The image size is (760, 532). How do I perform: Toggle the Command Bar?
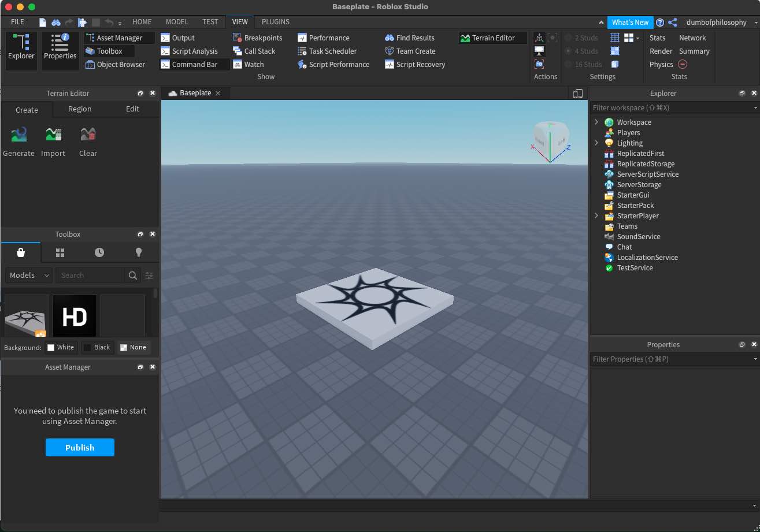pos(194,64)
